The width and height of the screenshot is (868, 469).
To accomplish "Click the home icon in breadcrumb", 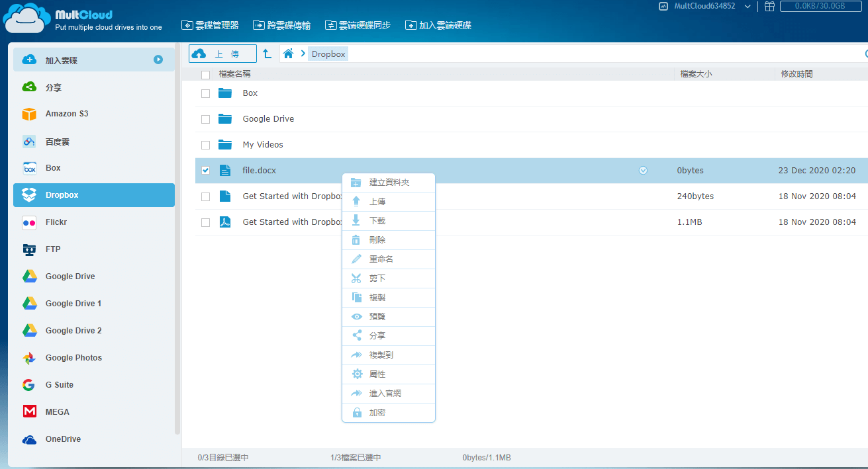I will click(x=288, y=54).
